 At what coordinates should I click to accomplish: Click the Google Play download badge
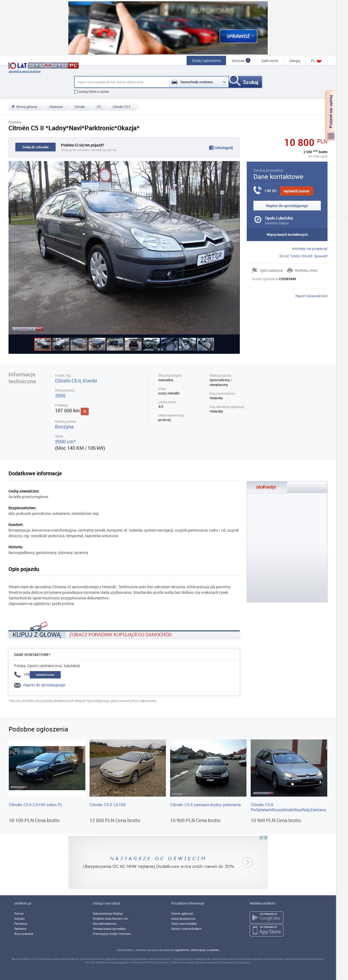[266, 917]
